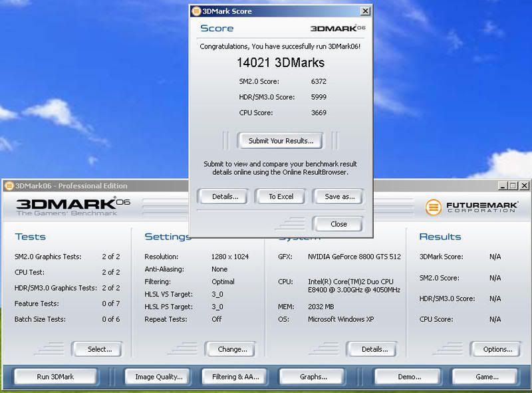532x393 pixels.
Task: Click Submit Your Results button
Action: (280, 140)
